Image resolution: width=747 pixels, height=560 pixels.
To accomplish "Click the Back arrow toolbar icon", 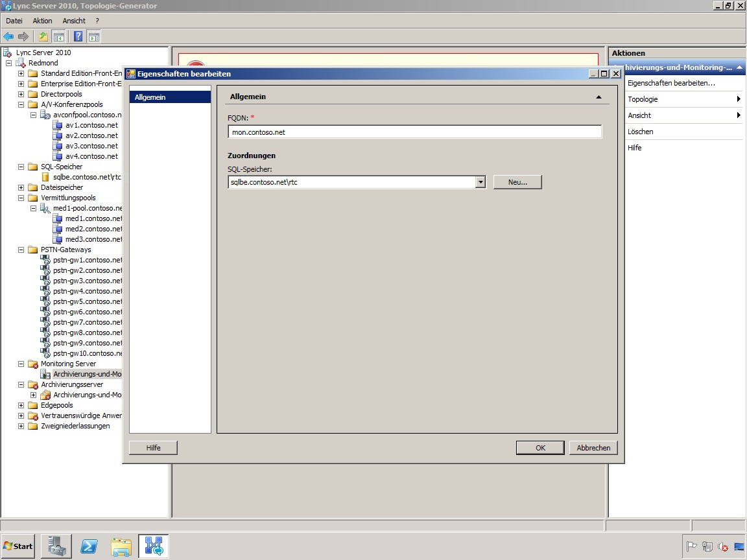I will (8, 37).
